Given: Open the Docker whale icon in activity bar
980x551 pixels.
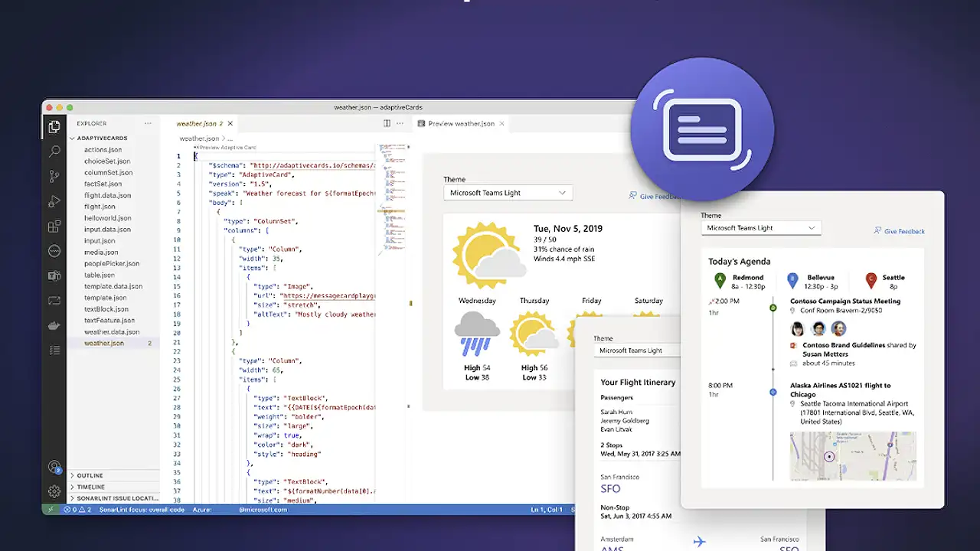Looking at the screenshot, I should [x=54, y=325].
